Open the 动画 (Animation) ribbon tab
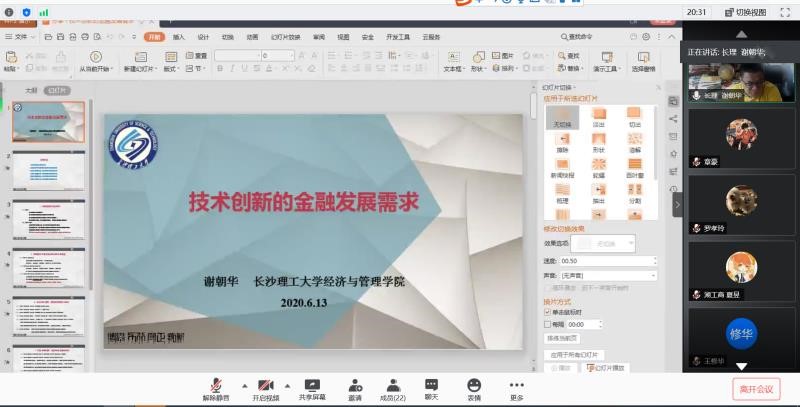The height and width of the screenshot is (407, 800). (252, 36)
